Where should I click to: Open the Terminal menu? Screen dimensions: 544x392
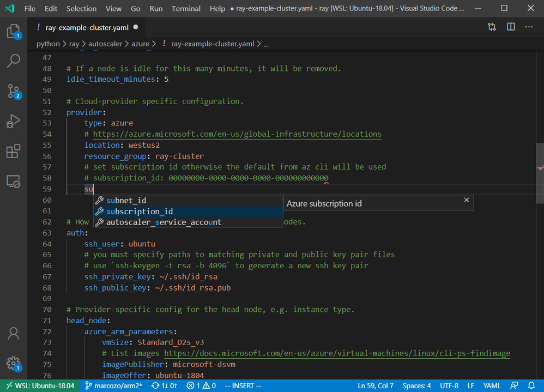(x=186, y=8)
